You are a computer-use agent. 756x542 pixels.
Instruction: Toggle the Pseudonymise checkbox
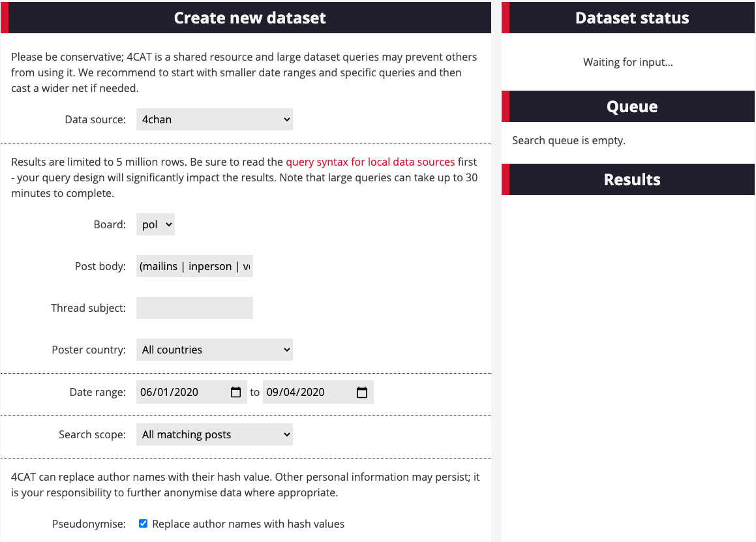point(144,524)
